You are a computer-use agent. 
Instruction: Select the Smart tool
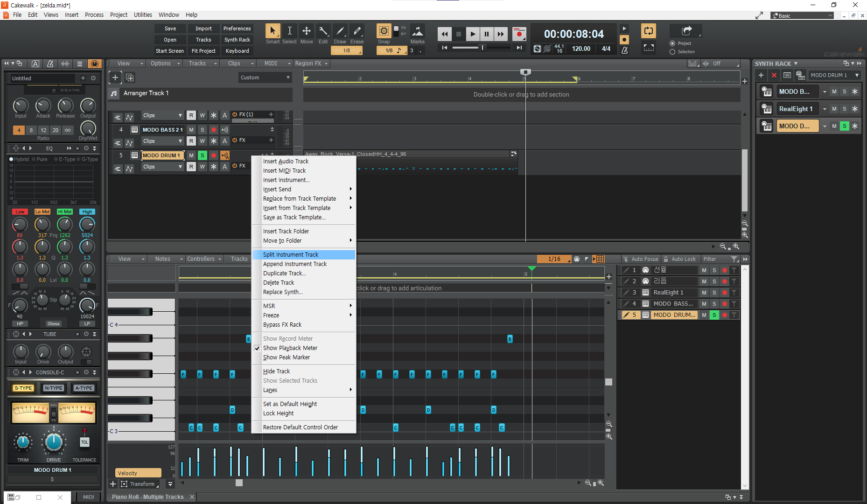273,31
